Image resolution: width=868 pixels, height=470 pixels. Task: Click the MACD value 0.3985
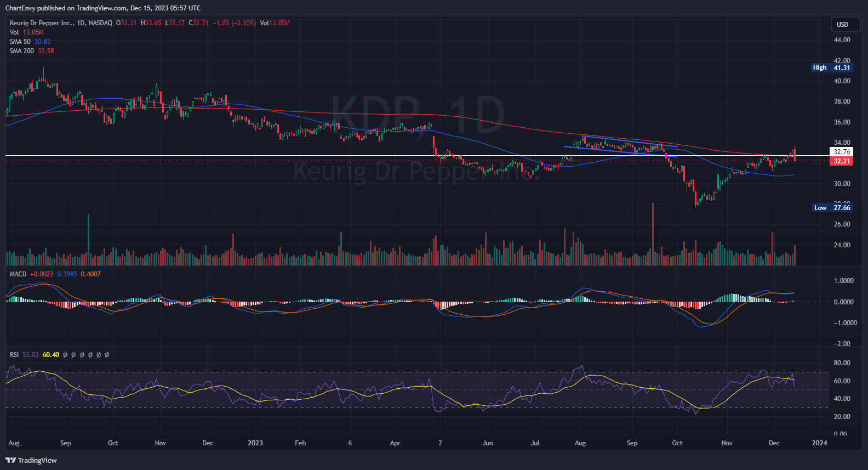(67, 274)
